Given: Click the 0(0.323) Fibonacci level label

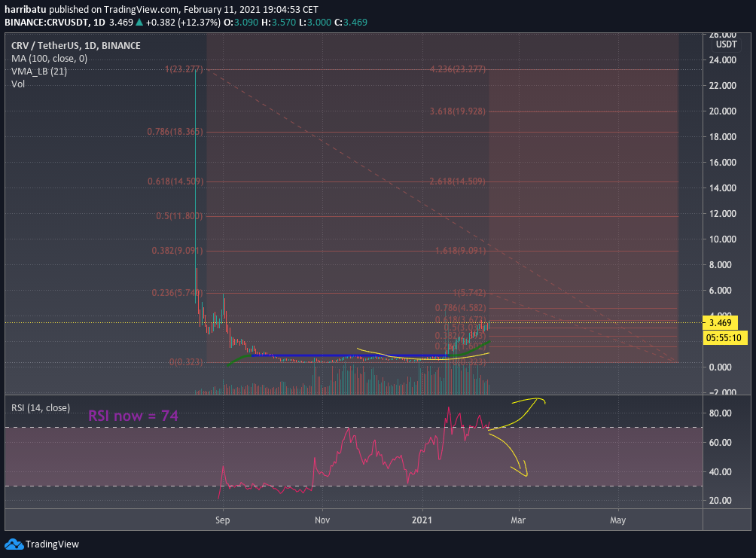Looking at the screenshot, I should coord(186,361).
